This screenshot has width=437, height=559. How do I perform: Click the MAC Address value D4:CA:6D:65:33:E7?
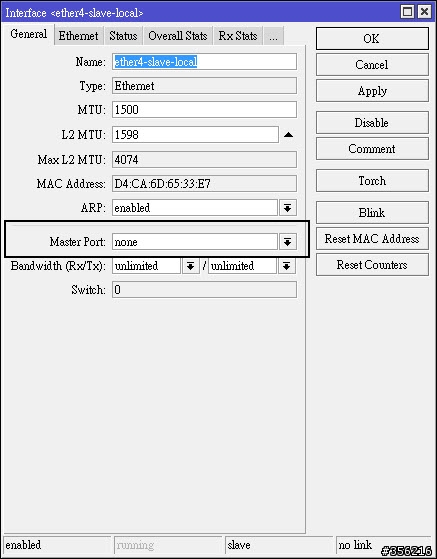coord(204,184)
